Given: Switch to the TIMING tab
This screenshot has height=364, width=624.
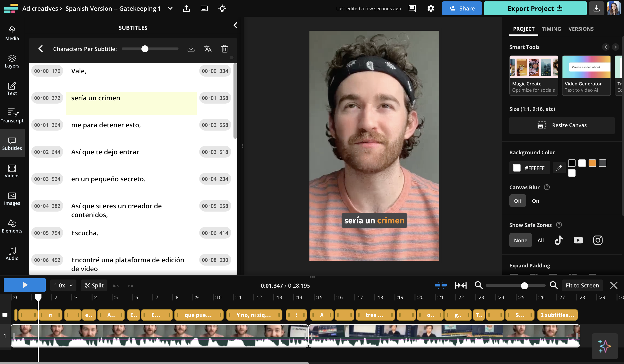Looking at the screenshot, I should [x=551, y=29].
